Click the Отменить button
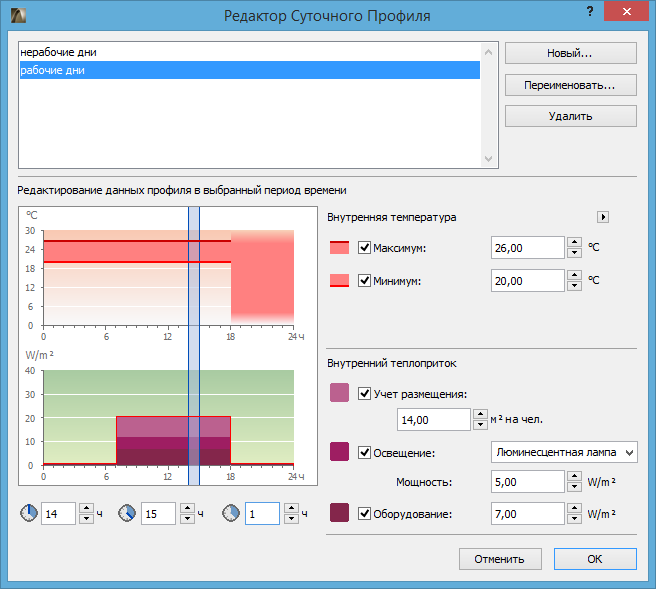Viewport: 656px width, 589px height. click(500, 559)
